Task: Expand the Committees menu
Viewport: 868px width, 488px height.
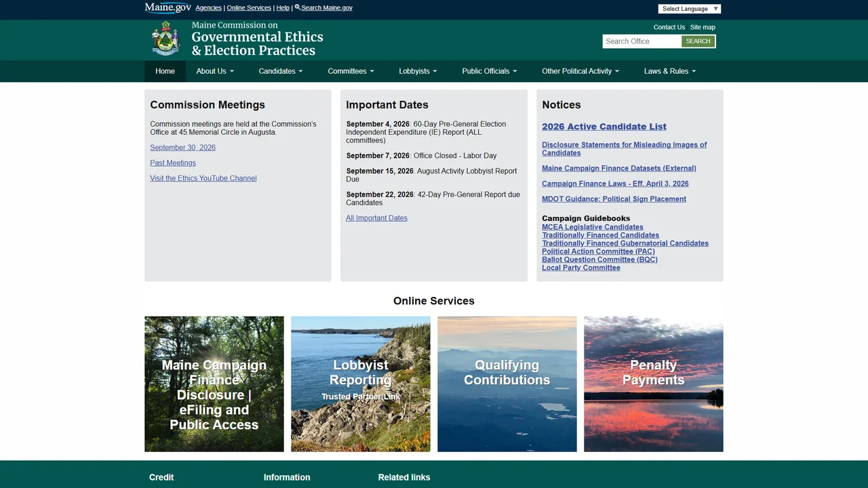Action: (x=351, y=71)
